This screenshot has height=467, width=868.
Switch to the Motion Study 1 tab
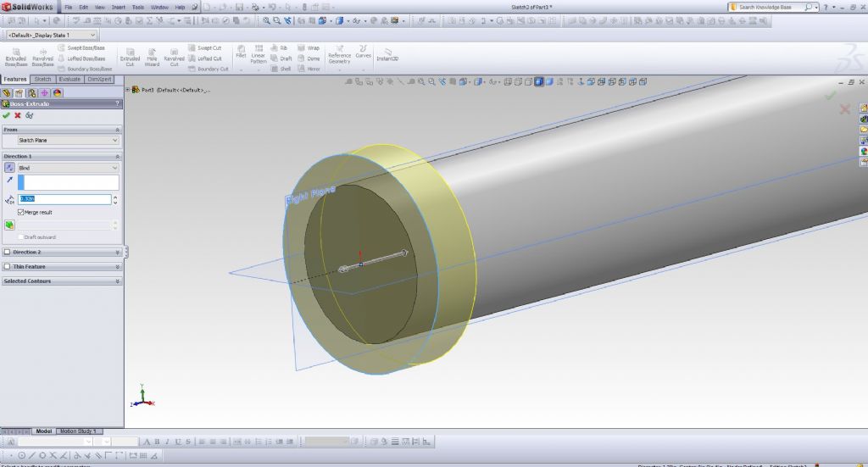point(78,431)
